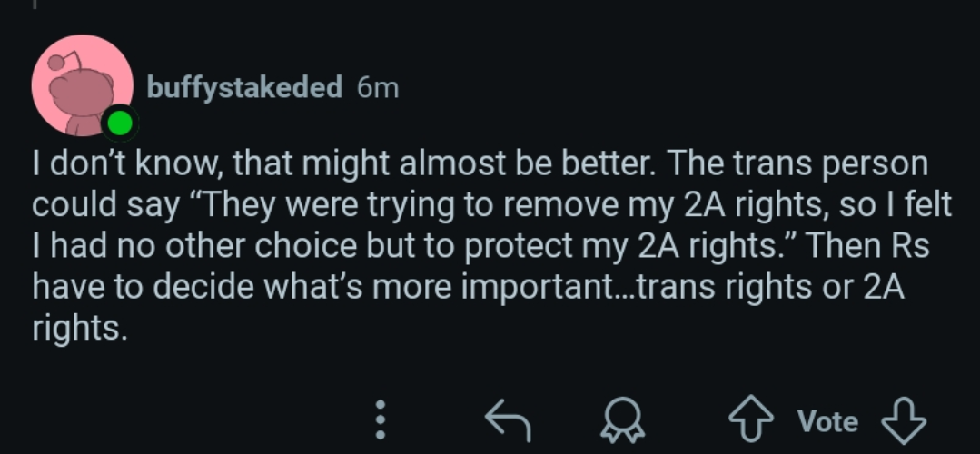The width and height of the screenshot is (980, 454).
Task: Give an award using the ribbon icon
Action: pos(622,420)
